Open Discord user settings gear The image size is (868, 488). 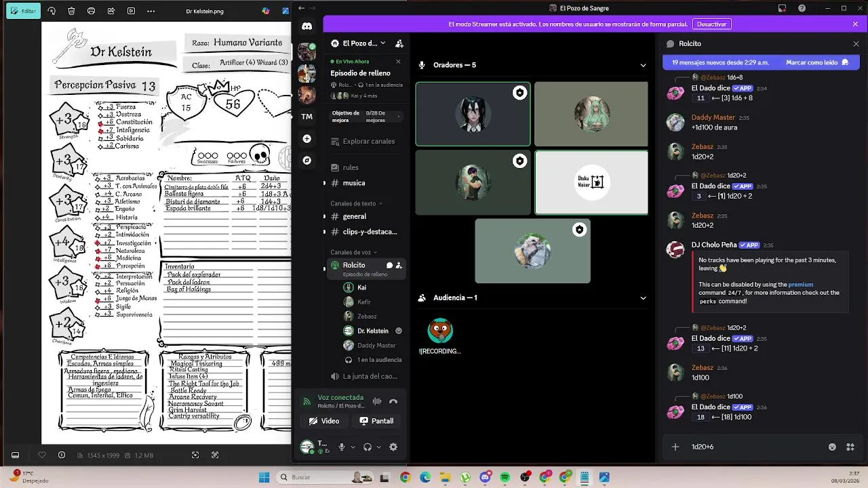click(x=393, y=447)
